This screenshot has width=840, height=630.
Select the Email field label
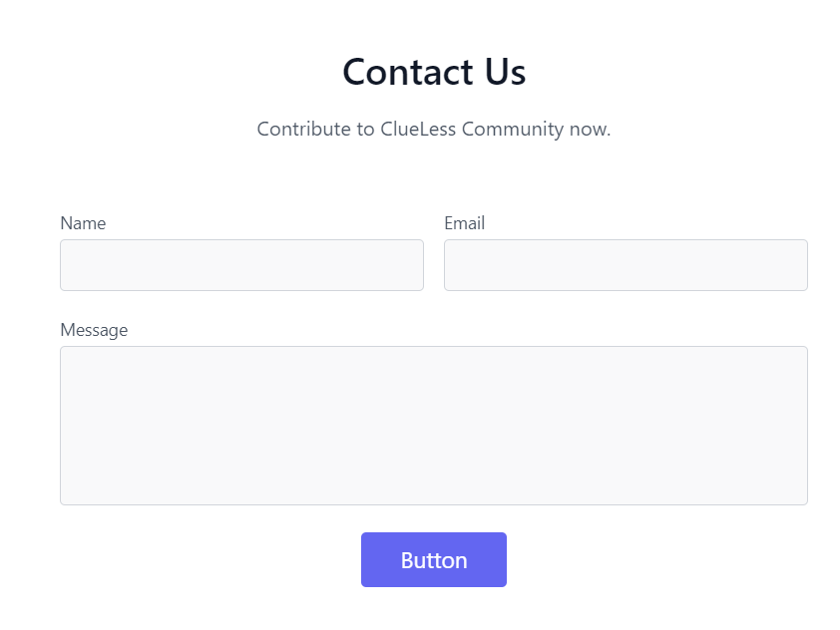(x=465, y=223)
